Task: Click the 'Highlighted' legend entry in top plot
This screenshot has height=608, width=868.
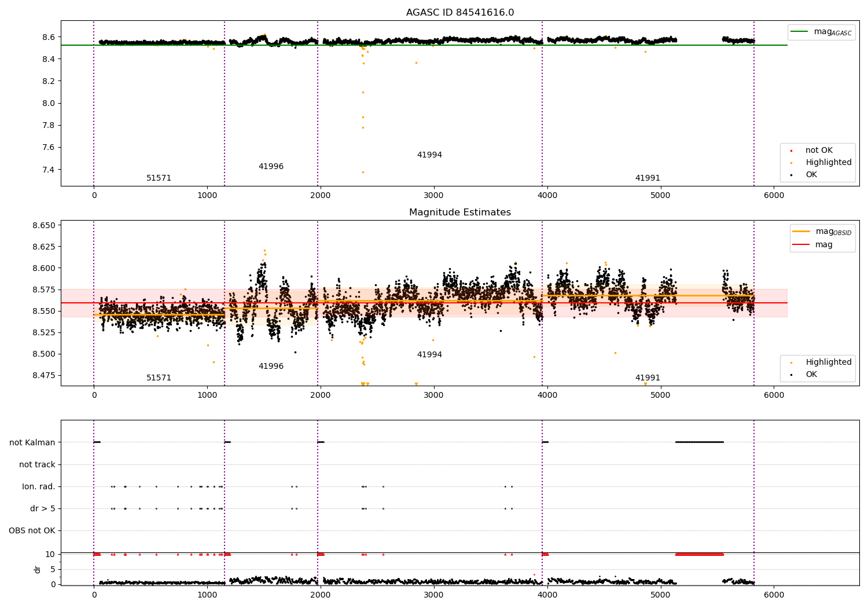Action: click(821, 163)
